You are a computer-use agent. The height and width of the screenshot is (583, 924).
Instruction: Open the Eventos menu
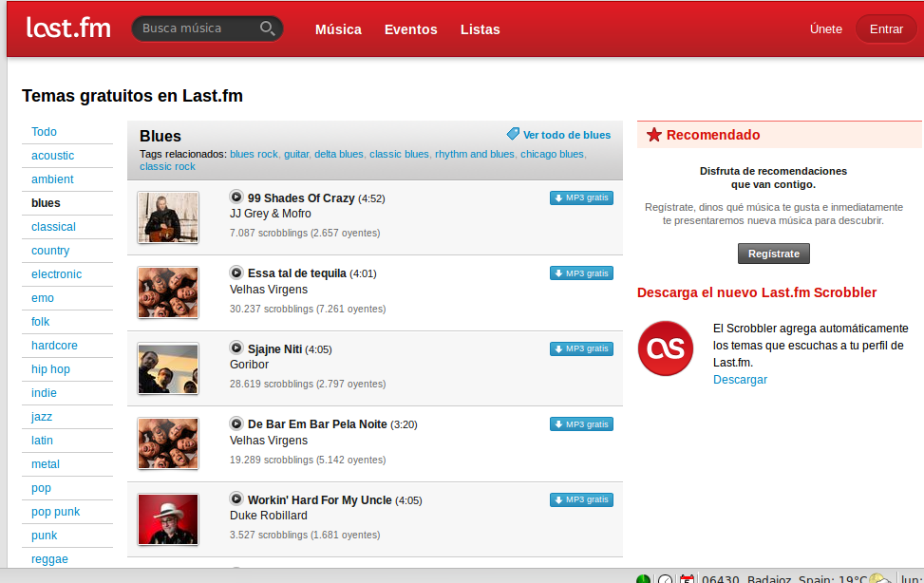[x=411, y=29]
